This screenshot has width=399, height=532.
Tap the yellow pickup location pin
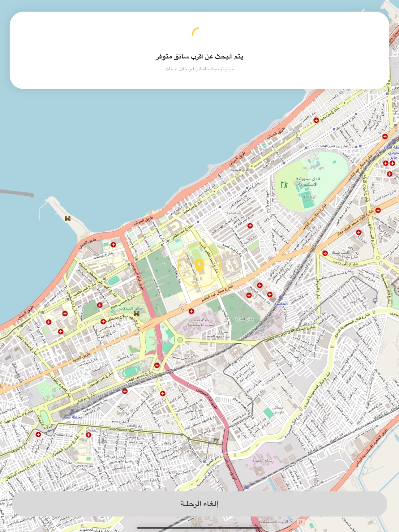tap(199, 266)
